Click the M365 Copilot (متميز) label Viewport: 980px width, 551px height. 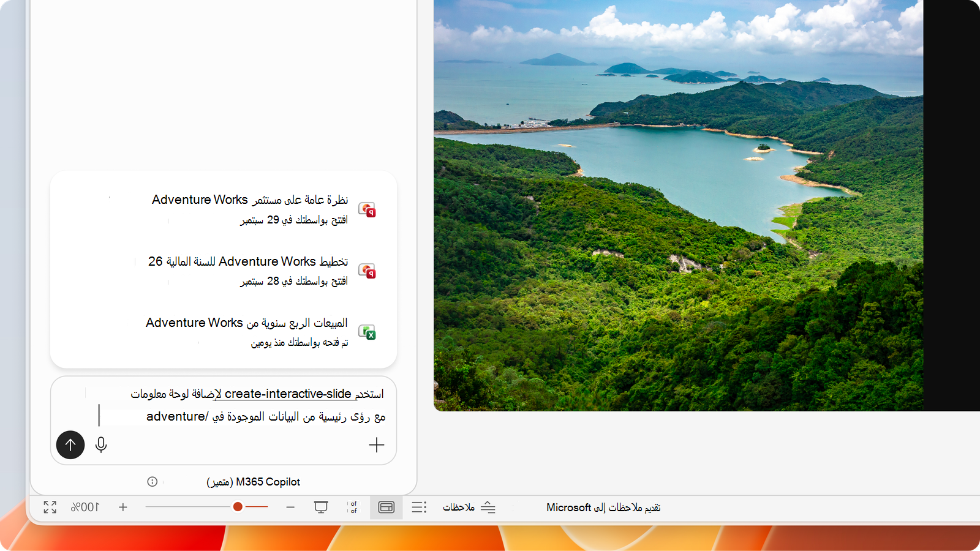tap(253, 482)
